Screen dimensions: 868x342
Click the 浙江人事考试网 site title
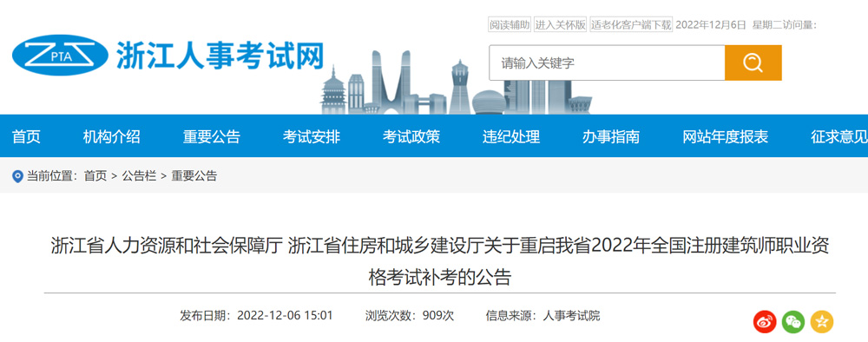[x=220, y=56]
